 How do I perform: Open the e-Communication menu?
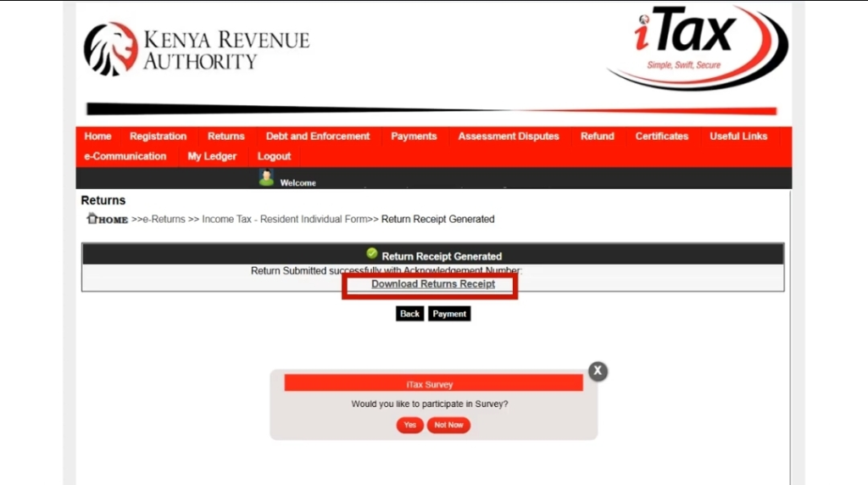pos(125,156)
